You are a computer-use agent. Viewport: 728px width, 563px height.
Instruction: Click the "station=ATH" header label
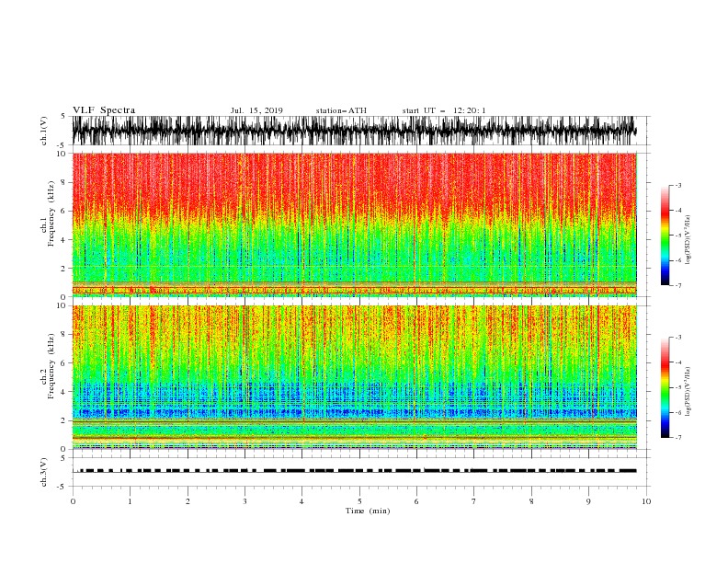coord(341,110)
